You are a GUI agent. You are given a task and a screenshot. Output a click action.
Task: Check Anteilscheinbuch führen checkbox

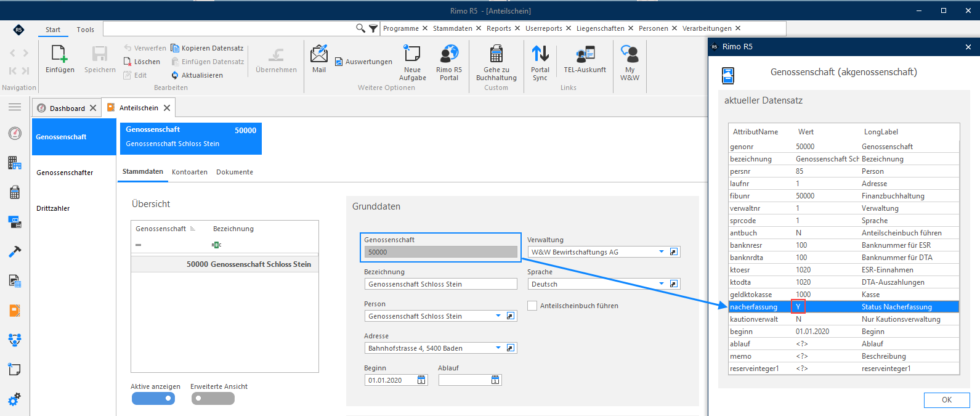[x=532, y=306]
